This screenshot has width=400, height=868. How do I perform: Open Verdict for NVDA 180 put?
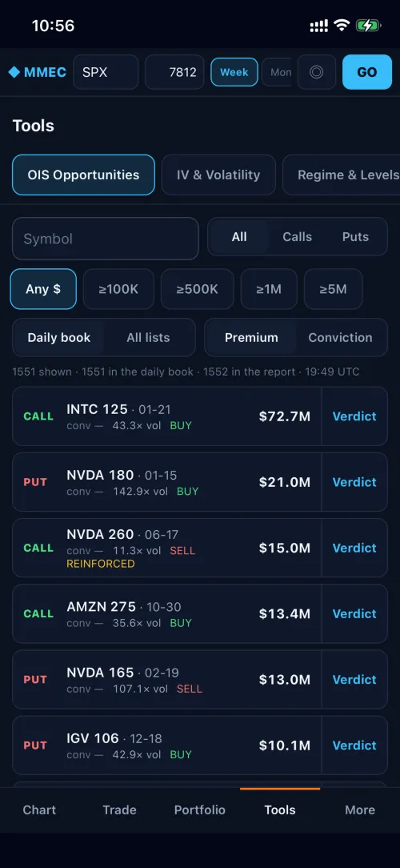point(354,482)
